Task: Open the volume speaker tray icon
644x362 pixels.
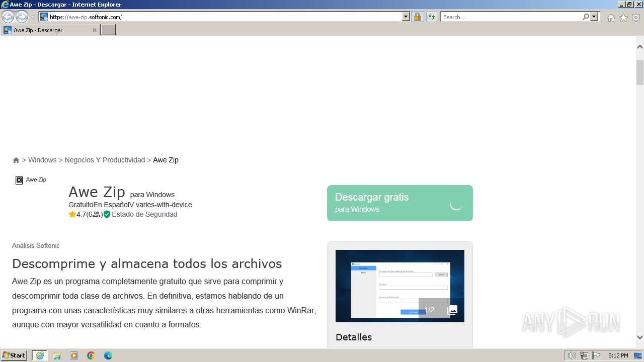Action: (572, 355)
